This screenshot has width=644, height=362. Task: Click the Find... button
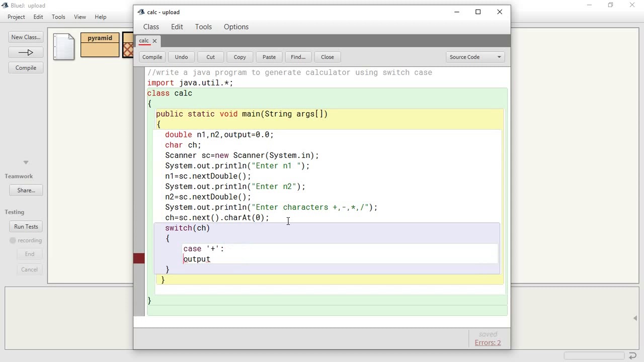point(298,57)
